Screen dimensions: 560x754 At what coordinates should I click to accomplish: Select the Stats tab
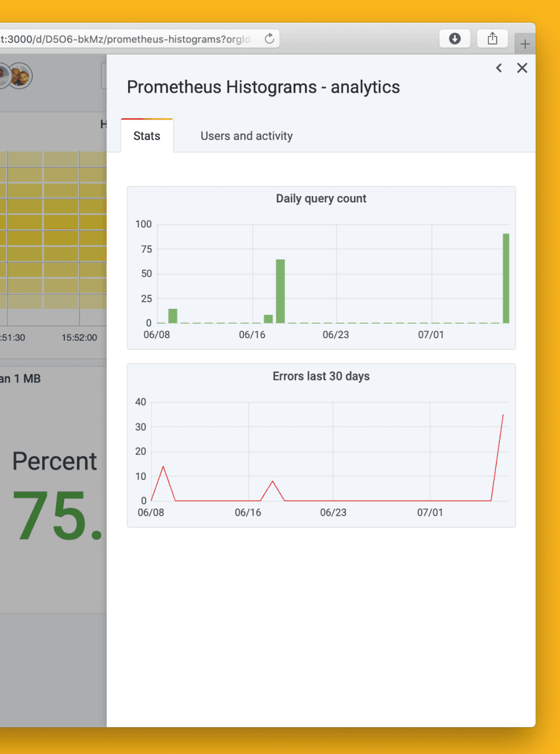point(147,136)
